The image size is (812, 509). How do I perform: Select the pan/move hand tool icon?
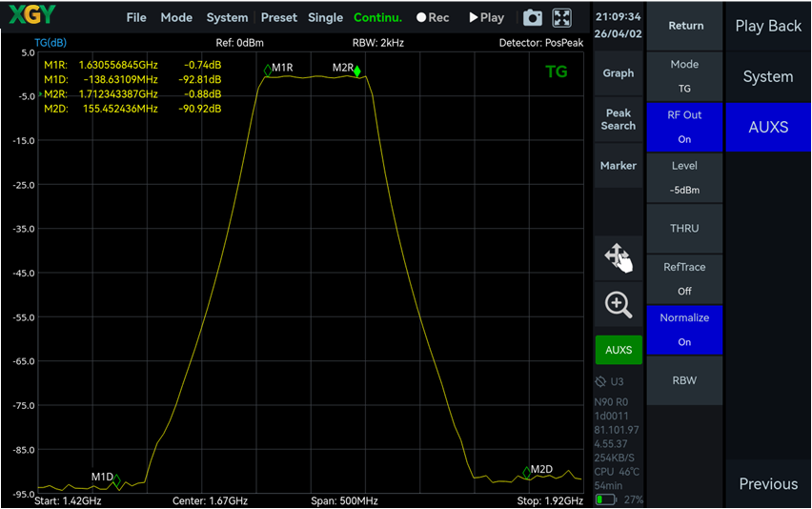point(619,257)
